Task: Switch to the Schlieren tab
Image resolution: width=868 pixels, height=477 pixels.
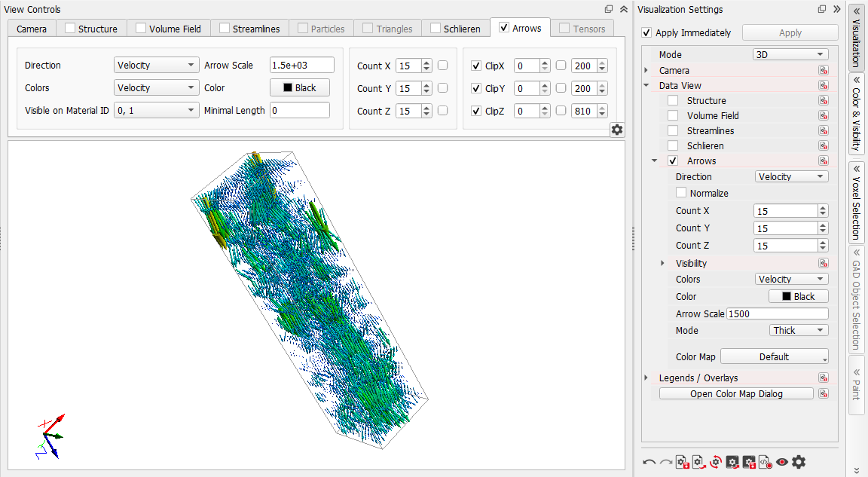Action: coord(456,29)
